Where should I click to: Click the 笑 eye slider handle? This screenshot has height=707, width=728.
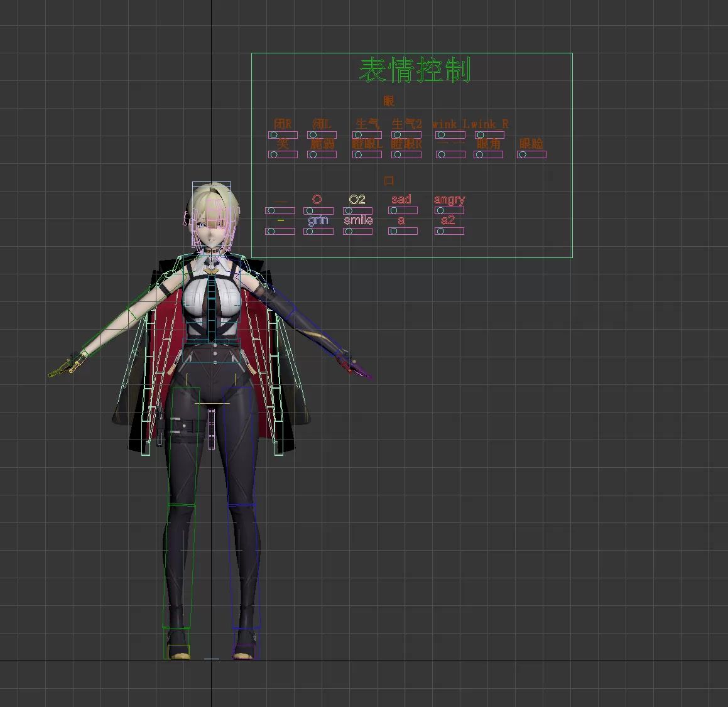[274, 154]
